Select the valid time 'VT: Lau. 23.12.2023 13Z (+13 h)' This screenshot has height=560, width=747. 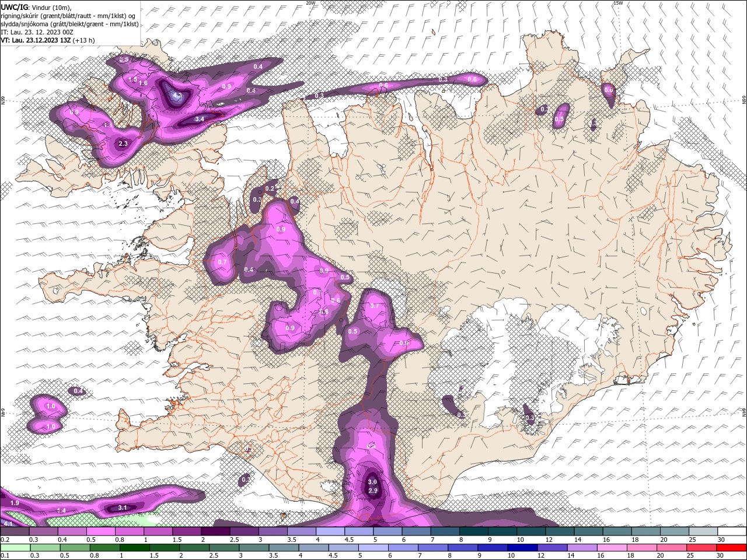coord(48,40)
